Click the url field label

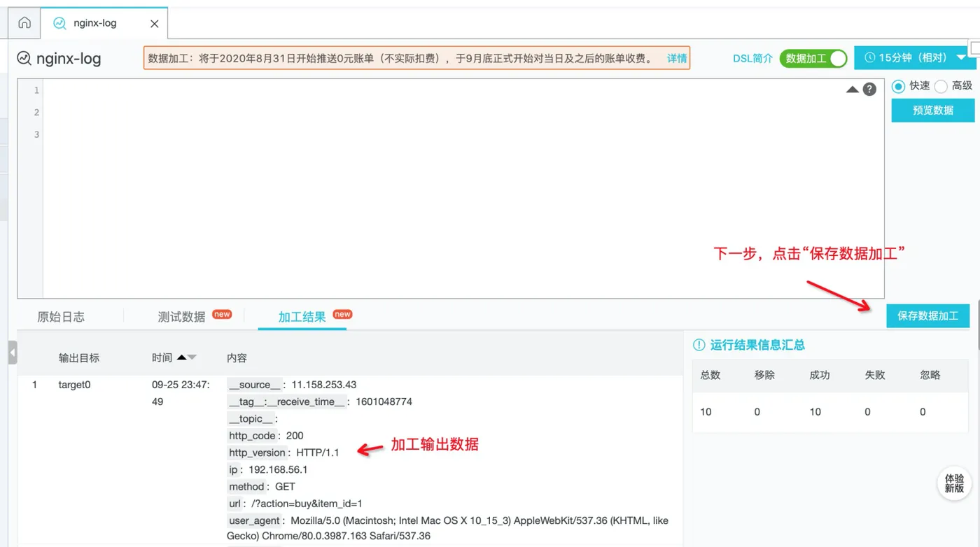pyautogui.click(x=235, y=504)
